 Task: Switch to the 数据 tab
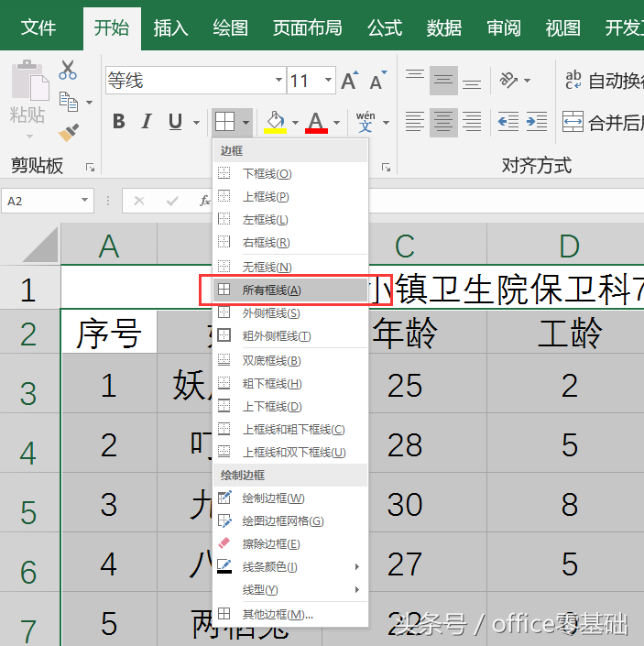coord(444,28)
